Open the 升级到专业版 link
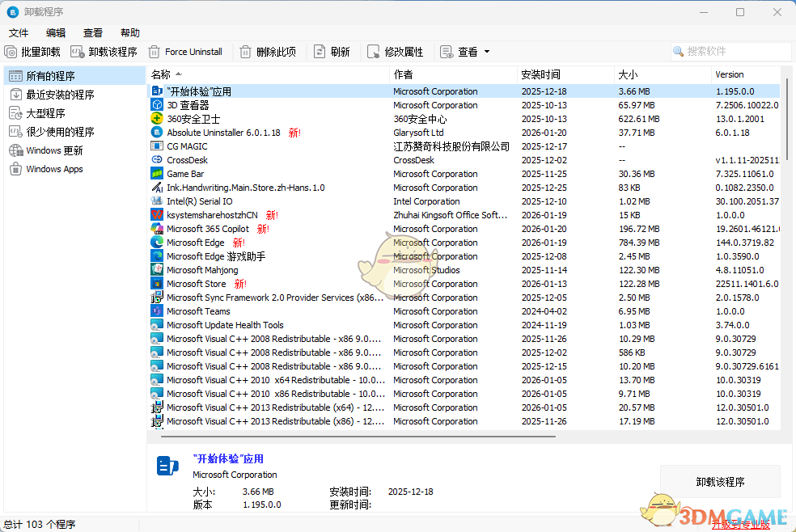 (x=742, y=524)
